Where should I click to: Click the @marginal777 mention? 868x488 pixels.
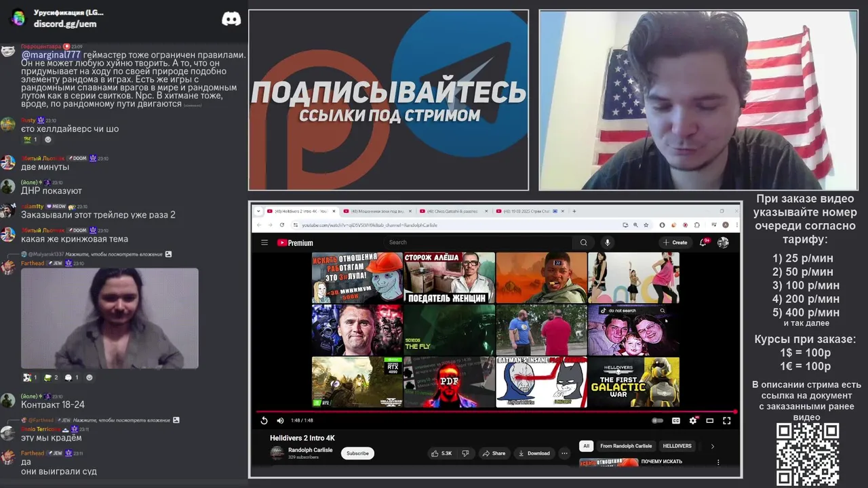tap(51, 55)
